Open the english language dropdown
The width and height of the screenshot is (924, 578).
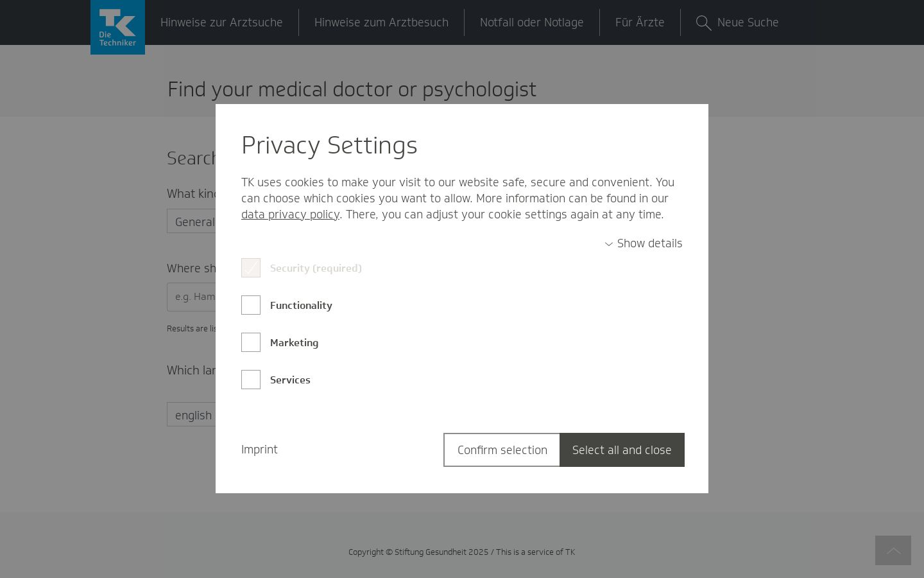(191, 415)
